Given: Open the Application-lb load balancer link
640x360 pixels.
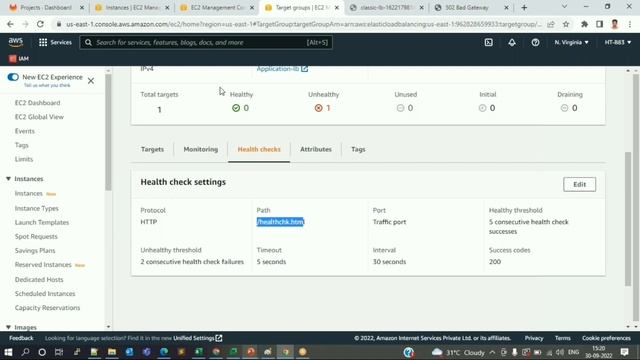Looking at the screenshot, I should 282,69.
